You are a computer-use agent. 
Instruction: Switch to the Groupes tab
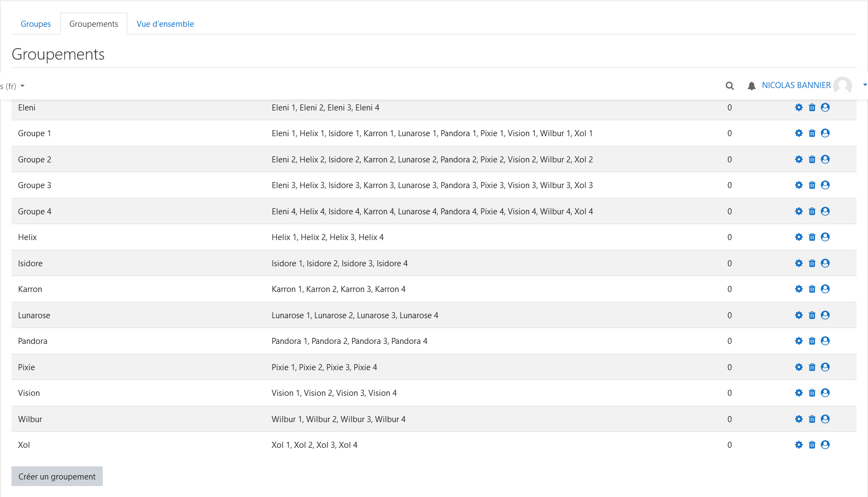pos(36,24)
